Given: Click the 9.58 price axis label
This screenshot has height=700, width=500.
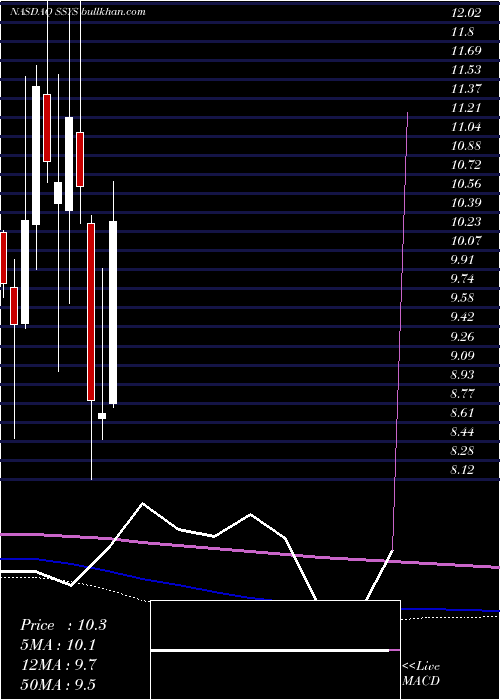Looking at the screenshot, I should click(x=464, y=298).
